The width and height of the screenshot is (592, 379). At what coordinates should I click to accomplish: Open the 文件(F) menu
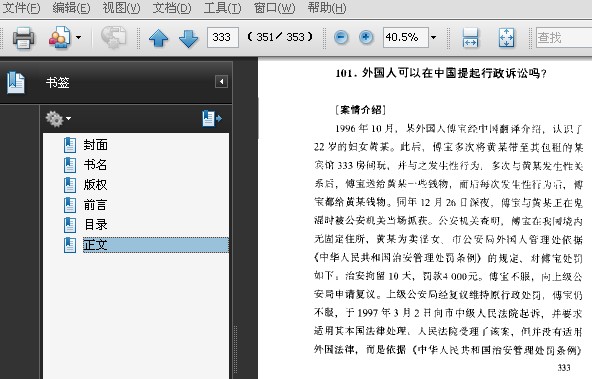(21, 8)
